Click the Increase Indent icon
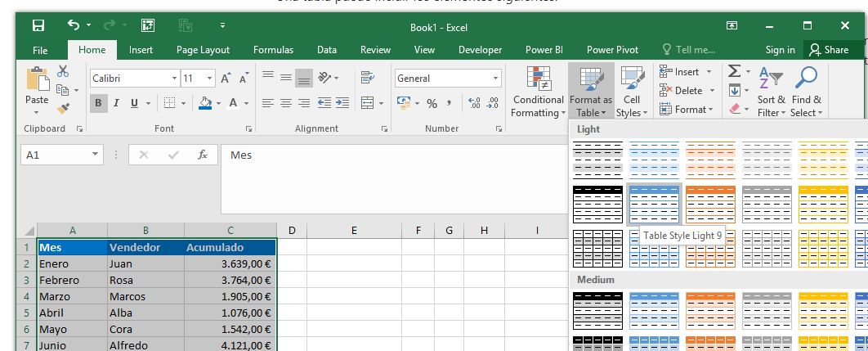868x351 pixels. tap(342, 103)
